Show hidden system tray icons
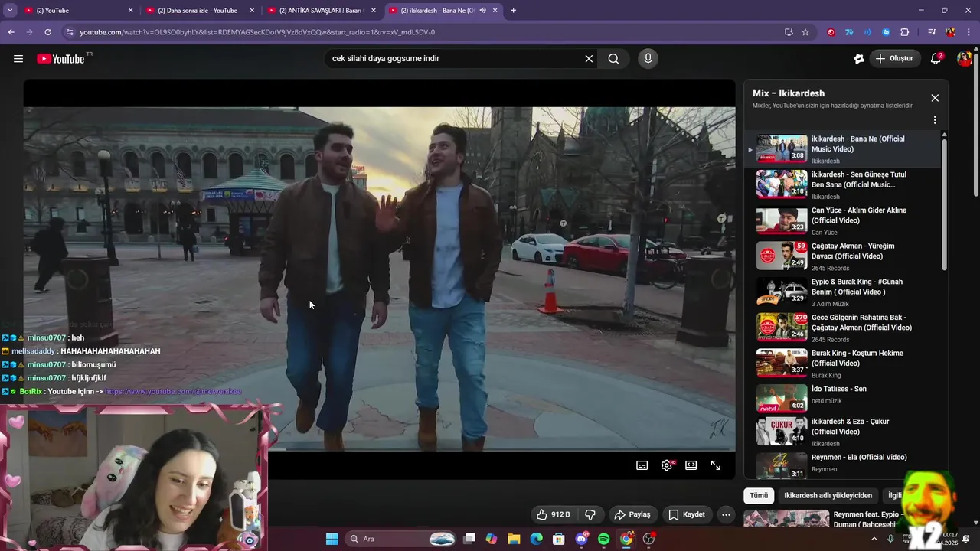This screenshot has height=551, width=980. (874, 539)
